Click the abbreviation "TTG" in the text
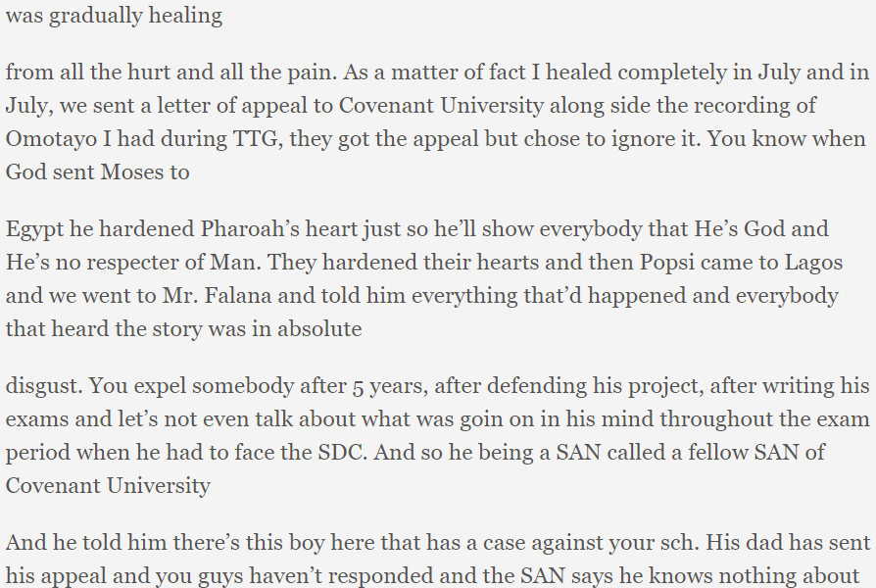 click(255, 139)
